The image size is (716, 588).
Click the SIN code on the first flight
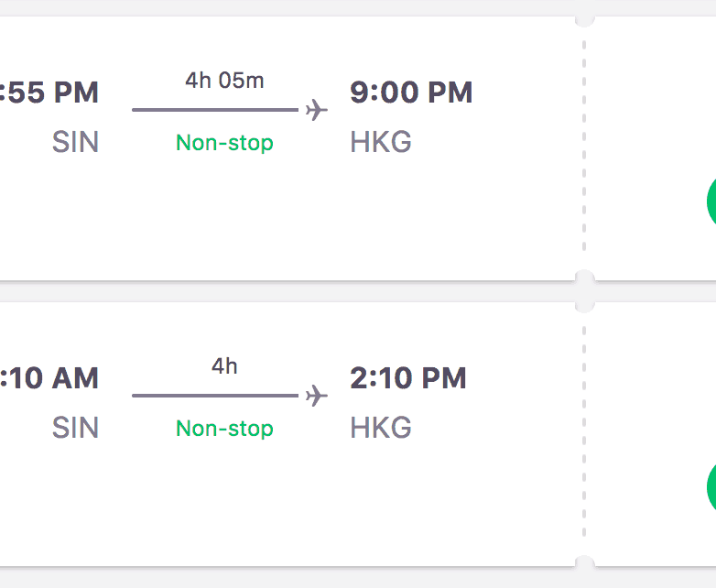75,143
